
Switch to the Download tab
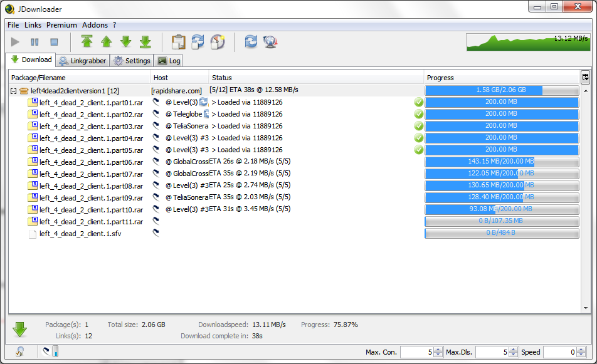tap(31, 60)
